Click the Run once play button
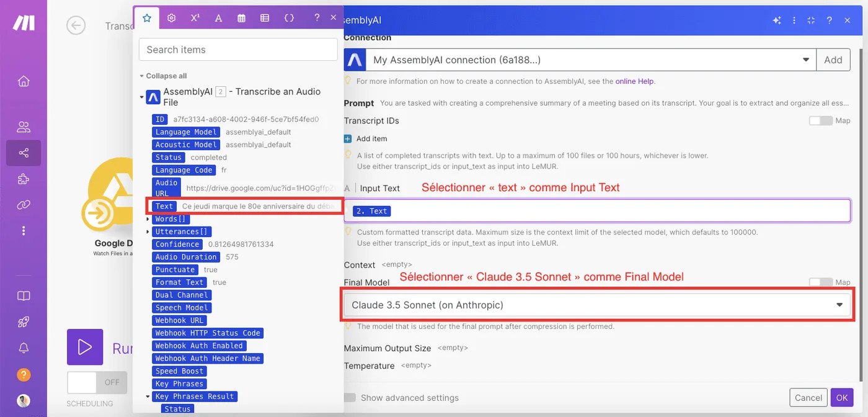 coord(85,347)
